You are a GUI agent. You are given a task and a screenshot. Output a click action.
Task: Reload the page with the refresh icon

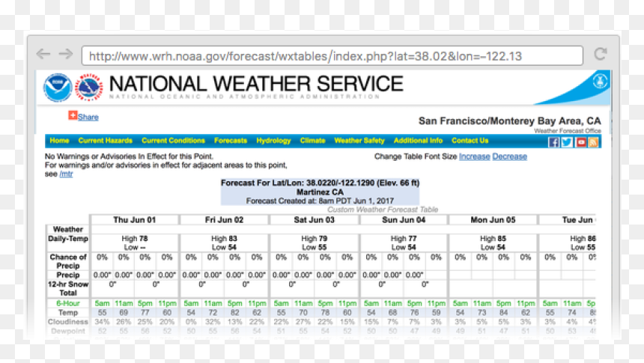(x=601, y=54)
